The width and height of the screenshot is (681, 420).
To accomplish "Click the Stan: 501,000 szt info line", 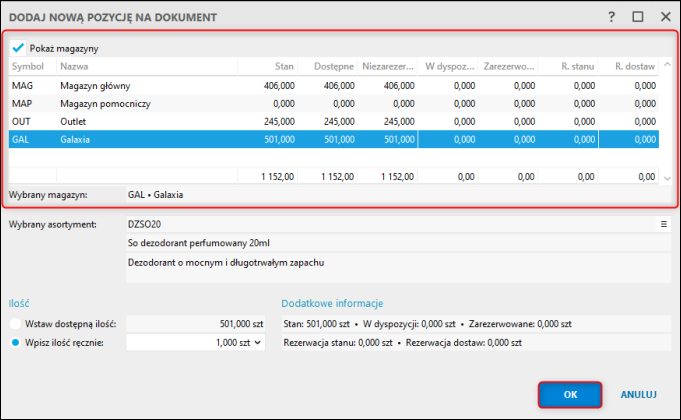I will [476, 324].
